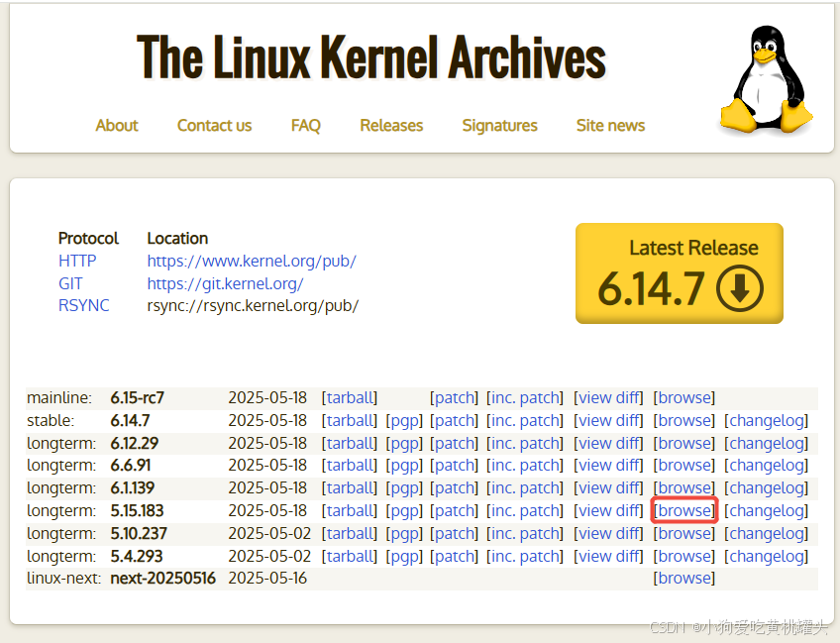
Task: Open https://git.kernel.org/ location link
Action: click(x=225, y=283)
